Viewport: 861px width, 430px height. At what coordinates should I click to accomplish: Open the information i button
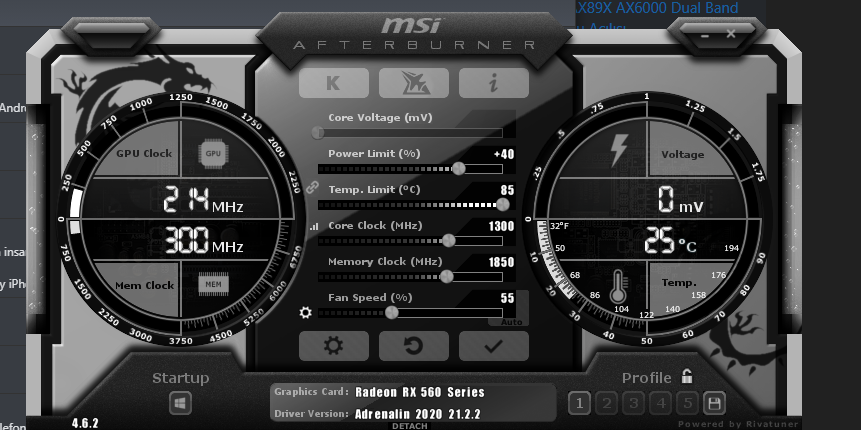494,83
